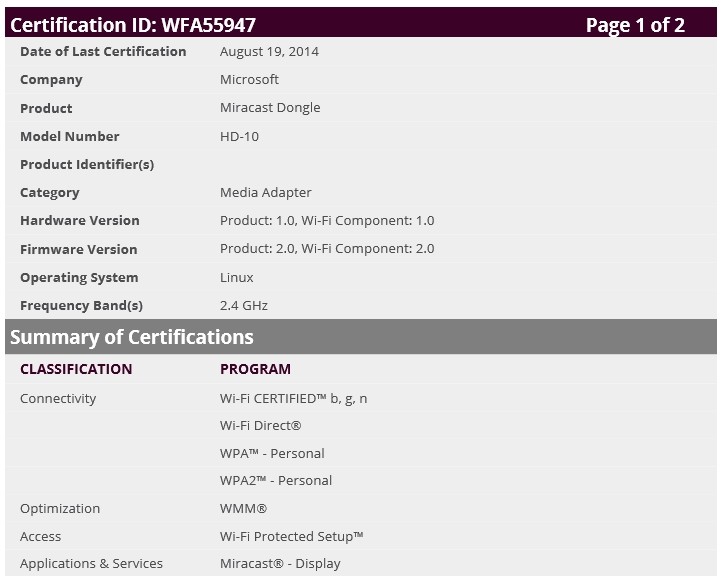Viewport: 723px width, 576px height.
Task: Select the Media Adapter category value
Action: point(265,192)
